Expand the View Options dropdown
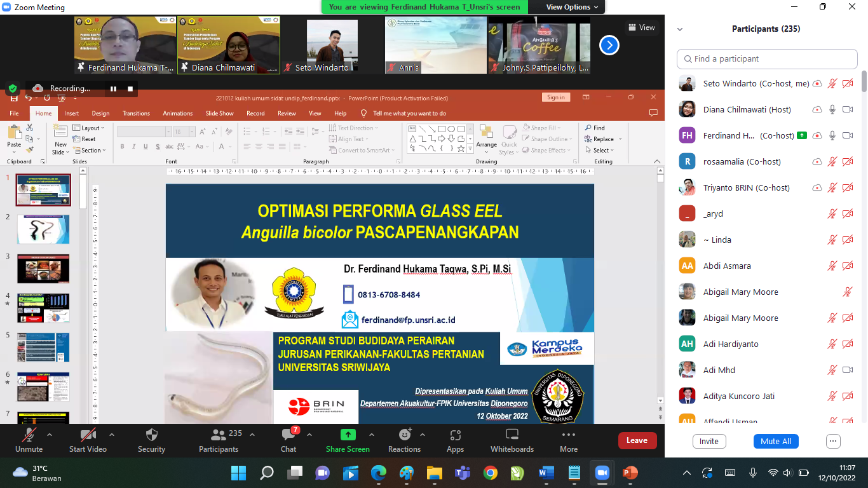This screenshot has height=488, width=868. (572, 7)
